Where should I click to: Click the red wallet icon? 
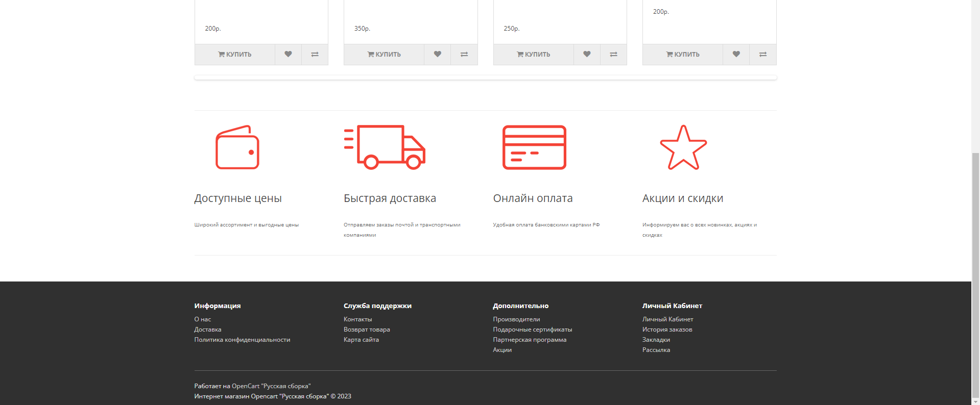pos(237,147)
